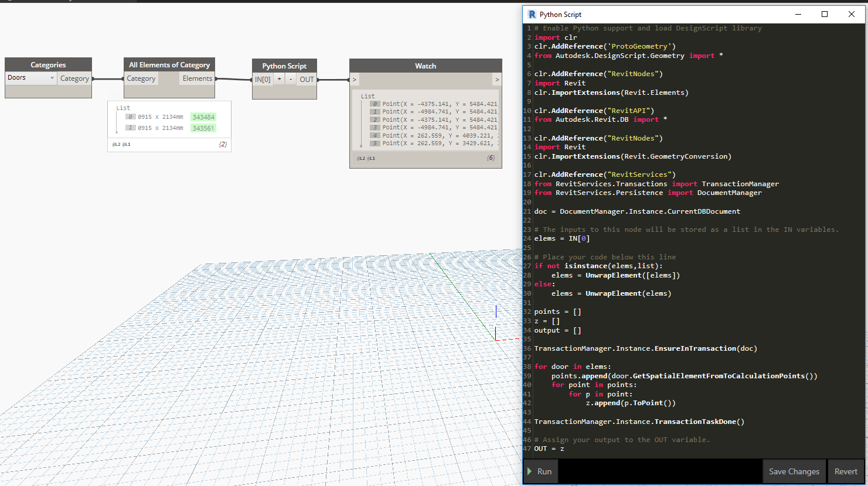Maximize the Python Script editor window
This screenshot has height=486, width=868.
click(x=825, y=15)
